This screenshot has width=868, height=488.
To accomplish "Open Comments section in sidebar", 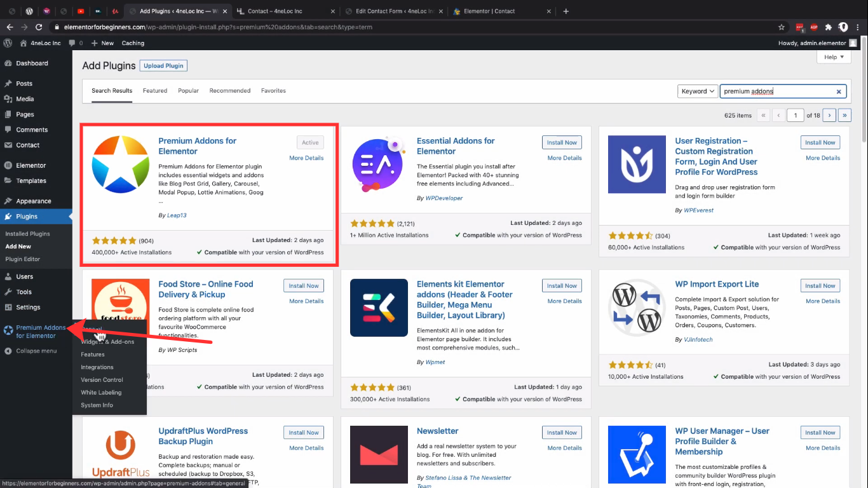I will tap(32, 130).
